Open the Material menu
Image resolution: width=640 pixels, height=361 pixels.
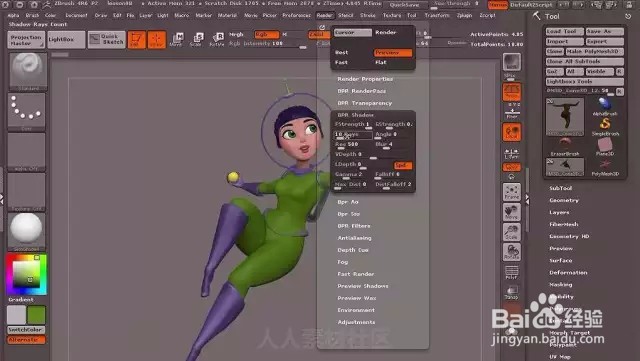[227, 16]
